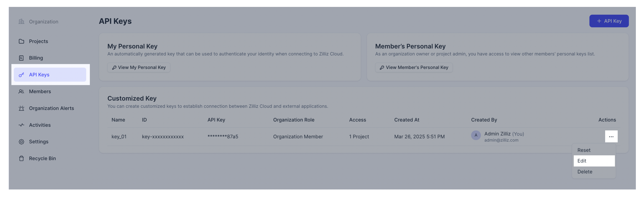Click the Projects folder icon
The image size is (644, 197).
click(22, 41)
